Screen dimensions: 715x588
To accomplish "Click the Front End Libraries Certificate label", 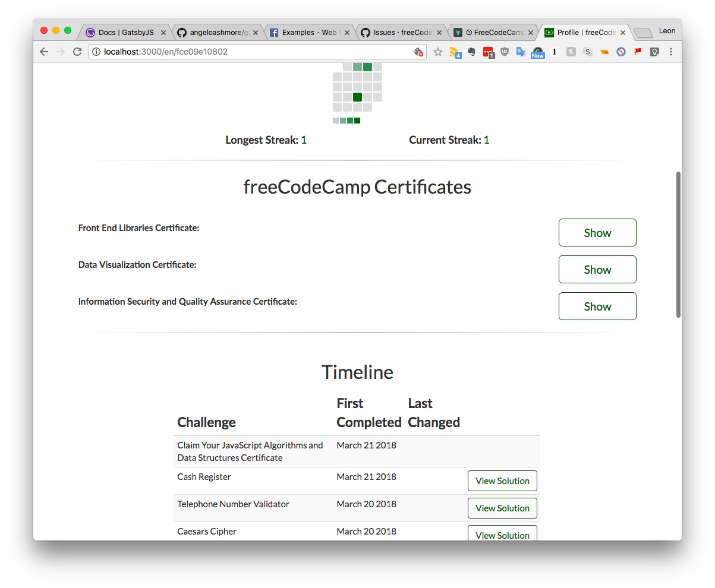I will [x=138, y=228].
